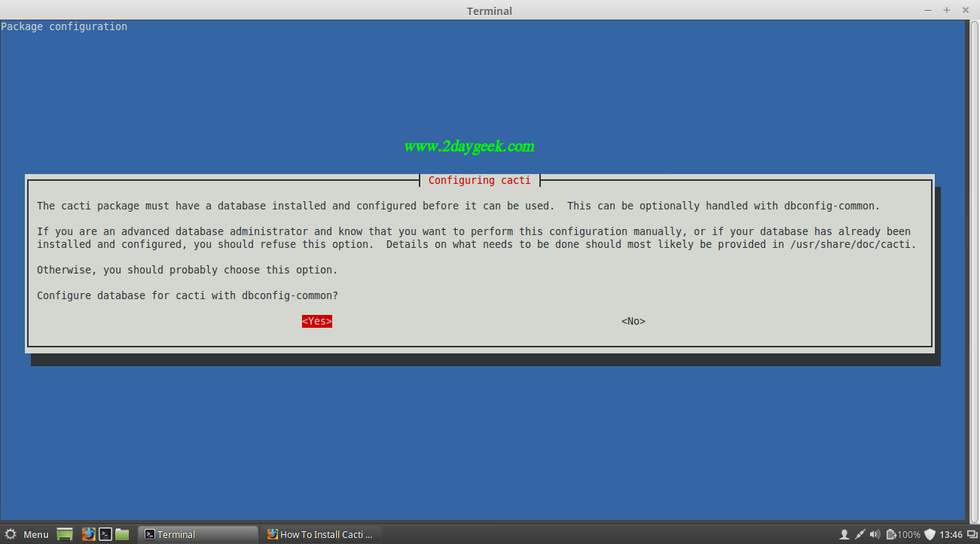
Task: Click the 'Configuring cacti' dialog title
Action: pyautogui.click(x=479, y=180)
